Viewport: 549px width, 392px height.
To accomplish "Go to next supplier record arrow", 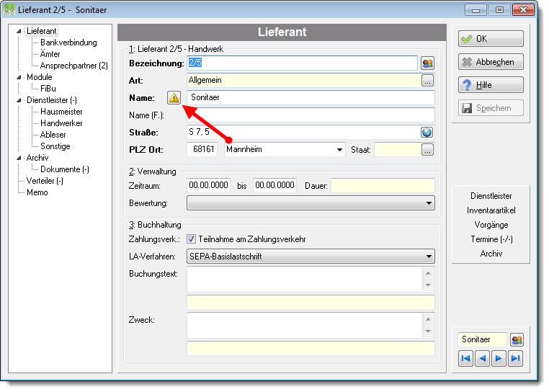I will (x=499, y=358).
